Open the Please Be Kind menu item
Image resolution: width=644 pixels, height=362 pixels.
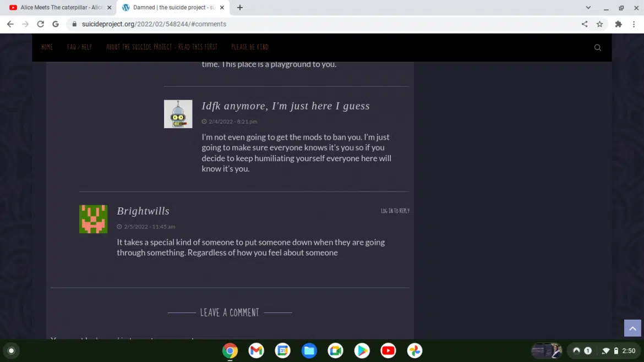pos(249,47)
